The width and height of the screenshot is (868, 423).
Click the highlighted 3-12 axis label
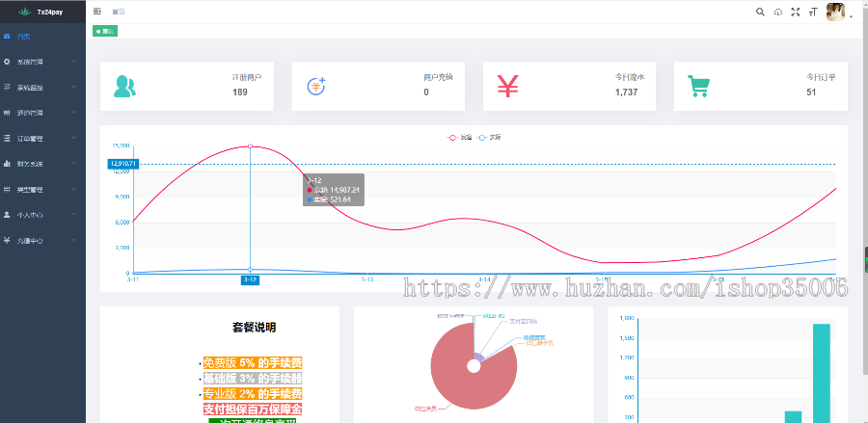tap(250, 279)
